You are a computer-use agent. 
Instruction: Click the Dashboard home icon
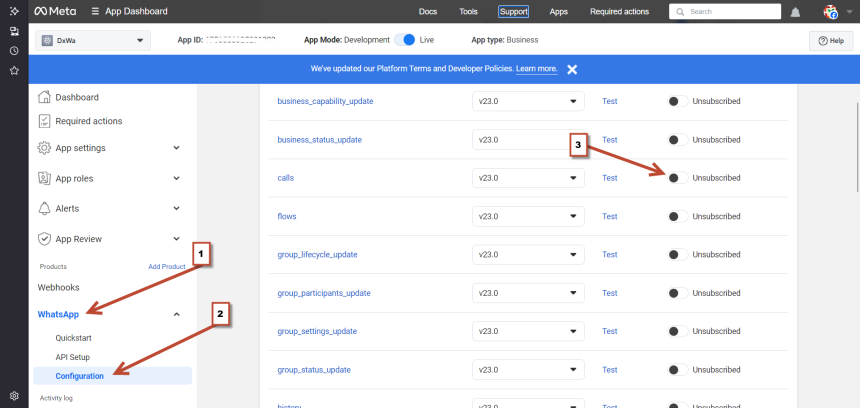(44, 97)
